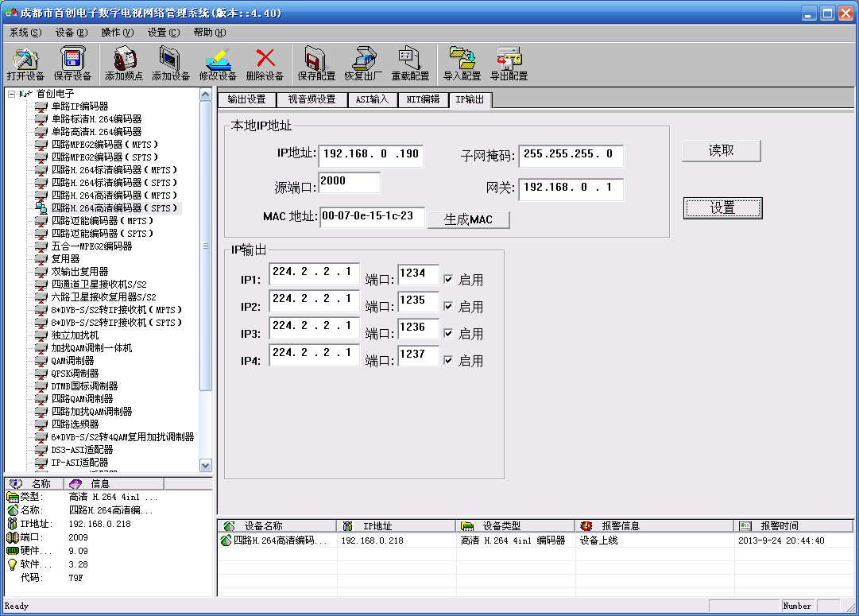This screenshot has width=859, height=616.
Task: Switch to the 视音频设置 tab
Action: pos(311,99)
